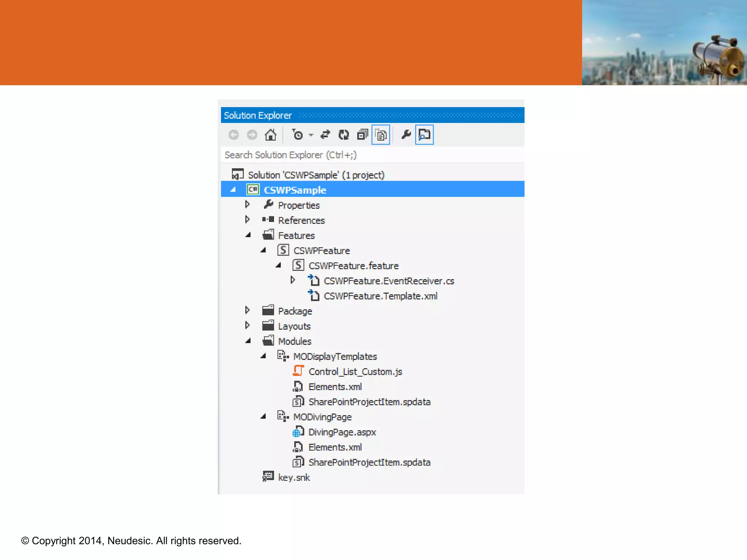Collapse the MODivingPage module

click(x=263, y=416)
